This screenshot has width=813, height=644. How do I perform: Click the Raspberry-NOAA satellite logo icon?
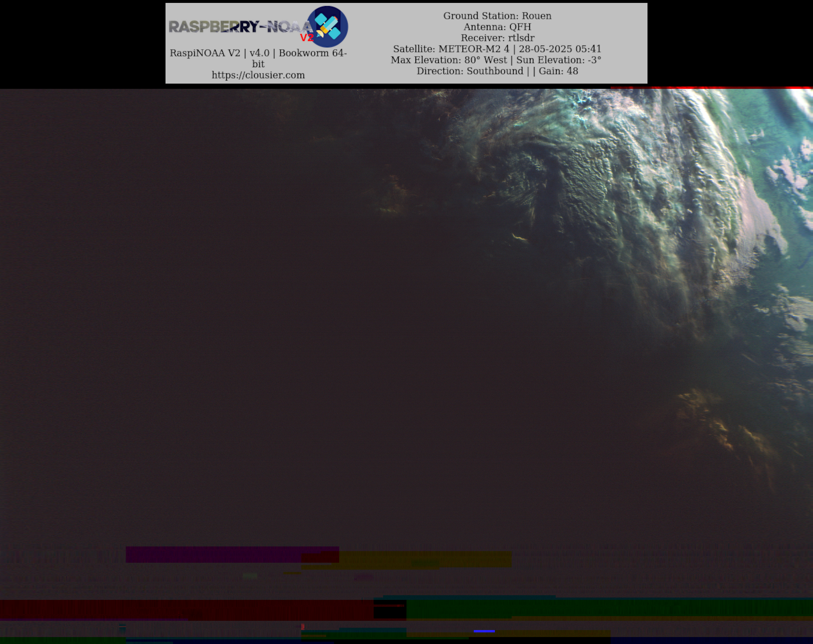click(x=327, y=26)
